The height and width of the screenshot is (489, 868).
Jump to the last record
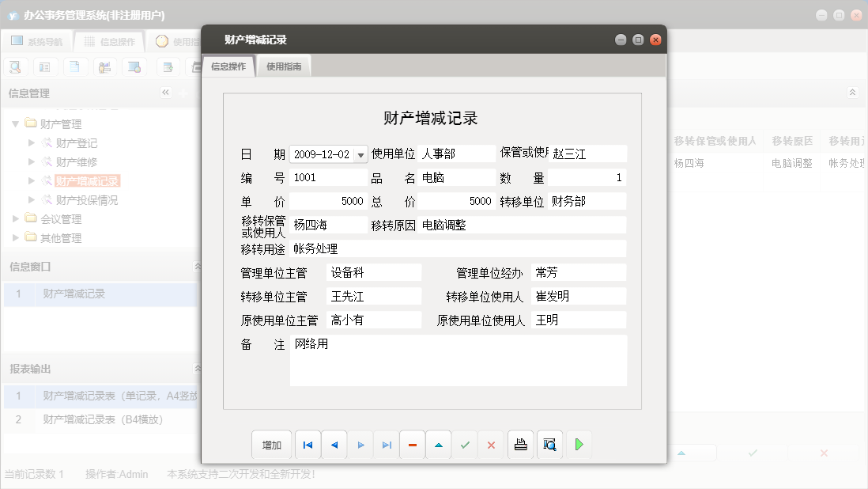click(387, 444)
